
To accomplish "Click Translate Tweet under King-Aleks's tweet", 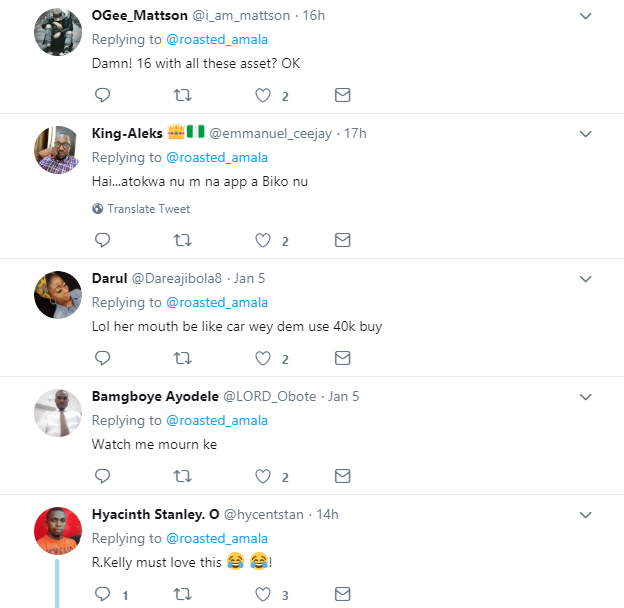I will pos(148,209).
